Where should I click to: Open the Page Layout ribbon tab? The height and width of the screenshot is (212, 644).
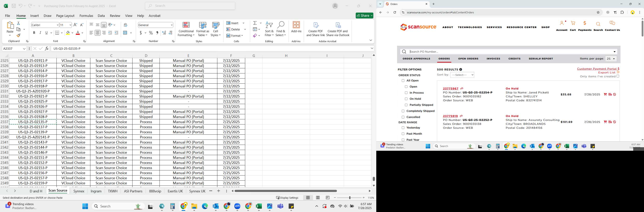pos(65,16)
